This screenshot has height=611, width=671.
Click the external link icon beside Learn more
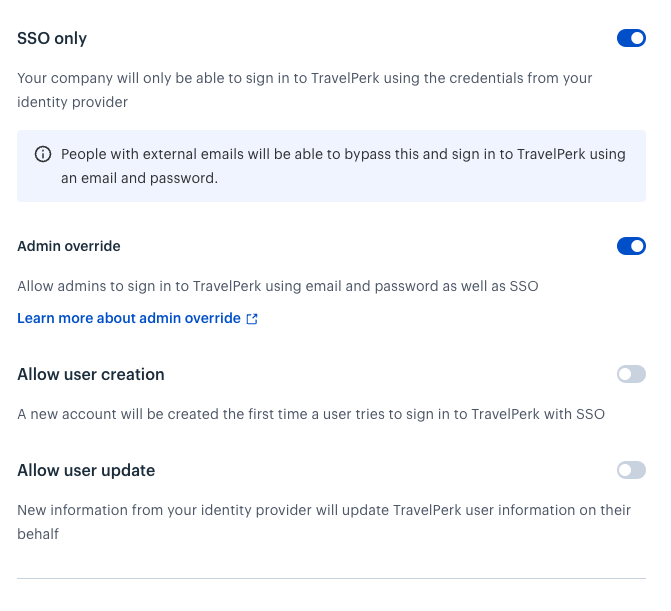252,319
